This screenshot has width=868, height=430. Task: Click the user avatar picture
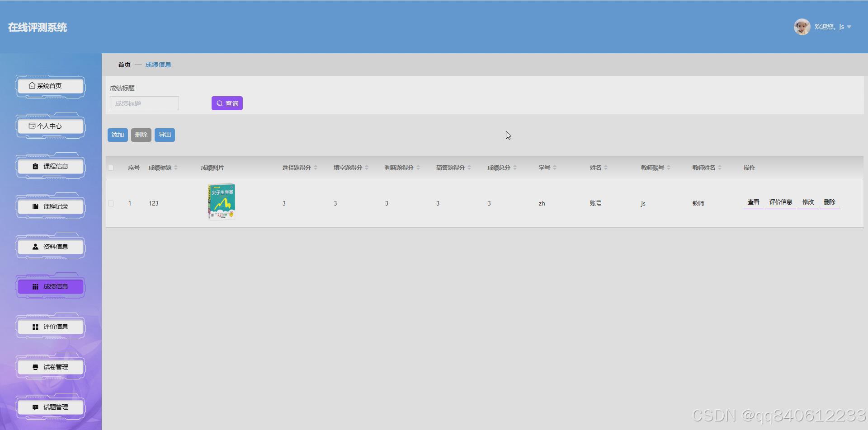pos(802,27)
